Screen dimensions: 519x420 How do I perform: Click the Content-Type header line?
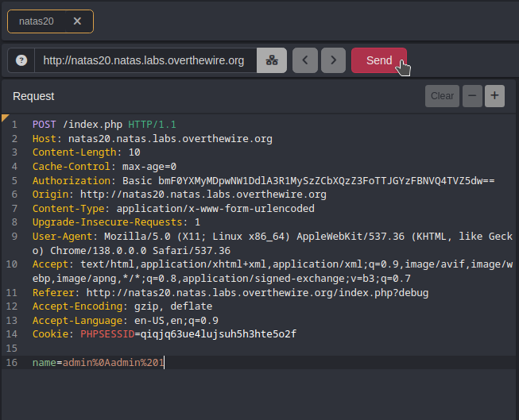(x=173, y=208)
